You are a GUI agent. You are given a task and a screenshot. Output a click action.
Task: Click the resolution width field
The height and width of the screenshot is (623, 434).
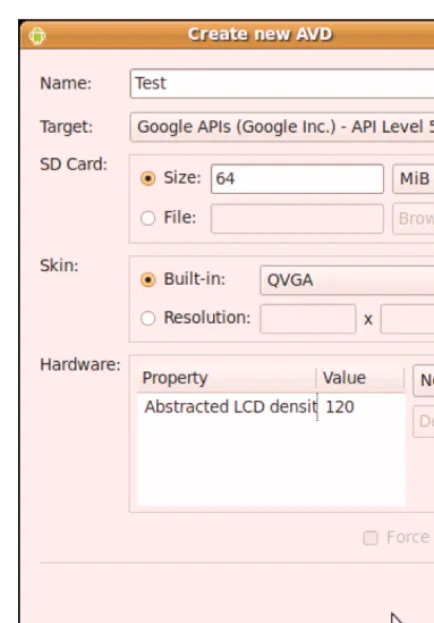pos(308,319)
